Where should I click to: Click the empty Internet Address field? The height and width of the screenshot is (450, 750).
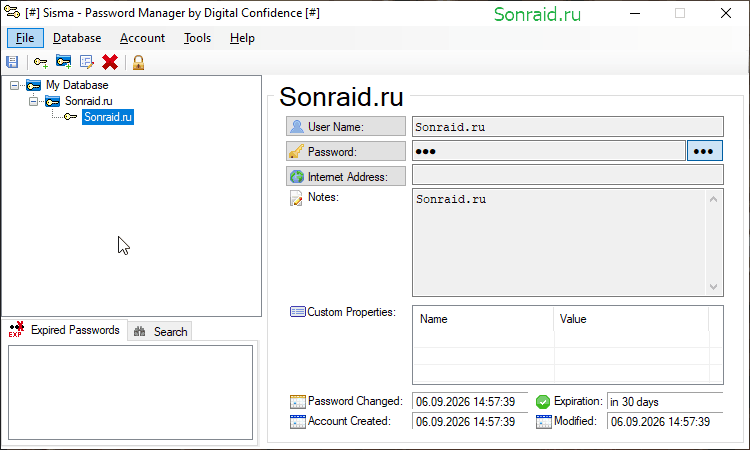(x=568, y=175)
